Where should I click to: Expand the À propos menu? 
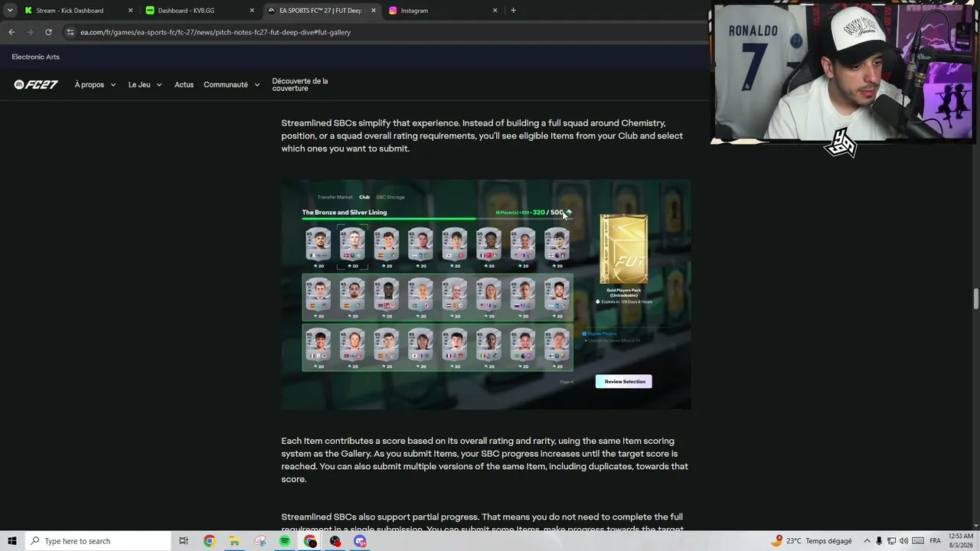pyautogui.click(x=95, y=85)
